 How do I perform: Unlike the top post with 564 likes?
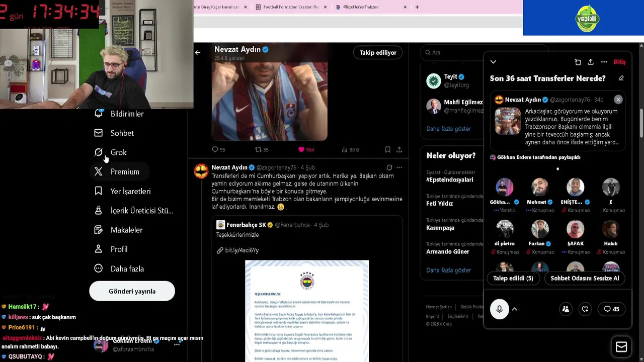click(306, 149)
